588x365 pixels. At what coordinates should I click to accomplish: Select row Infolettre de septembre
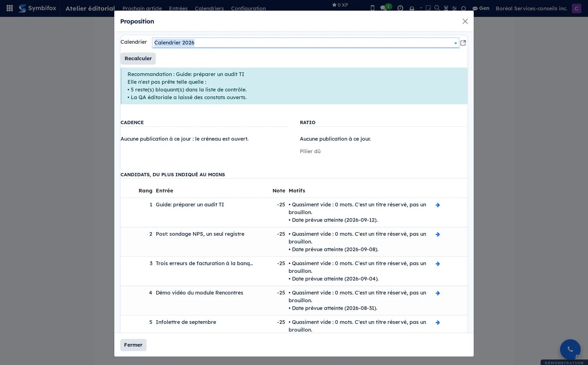294,324
